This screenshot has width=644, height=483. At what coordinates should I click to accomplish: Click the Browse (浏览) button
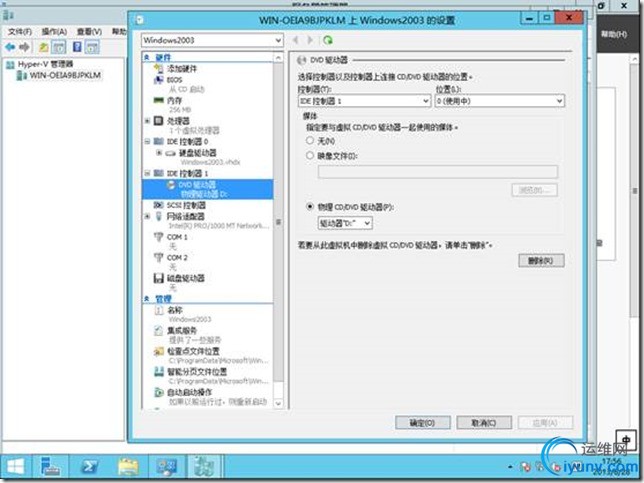coord(534,190)
